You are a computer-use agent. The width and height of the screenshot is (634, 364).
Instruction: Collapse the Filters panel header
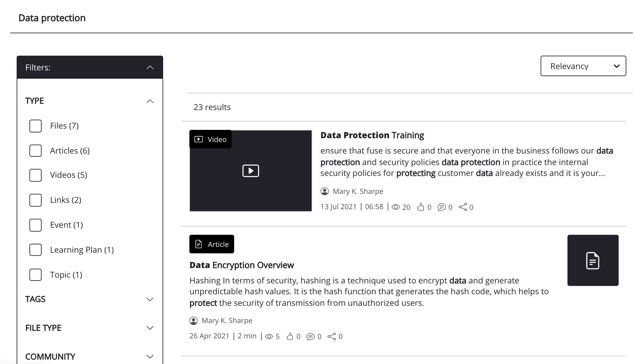point(150,67)
